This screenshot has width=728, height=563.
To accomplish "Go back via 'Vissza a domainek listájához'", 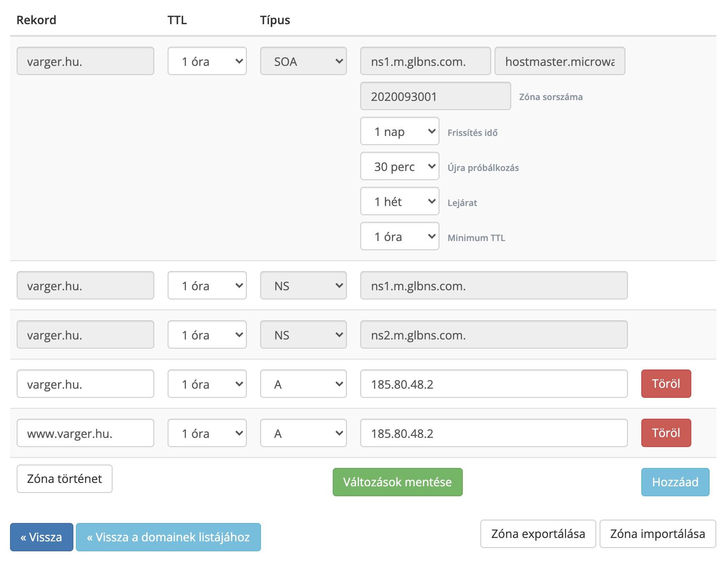I will pos(168,537).
